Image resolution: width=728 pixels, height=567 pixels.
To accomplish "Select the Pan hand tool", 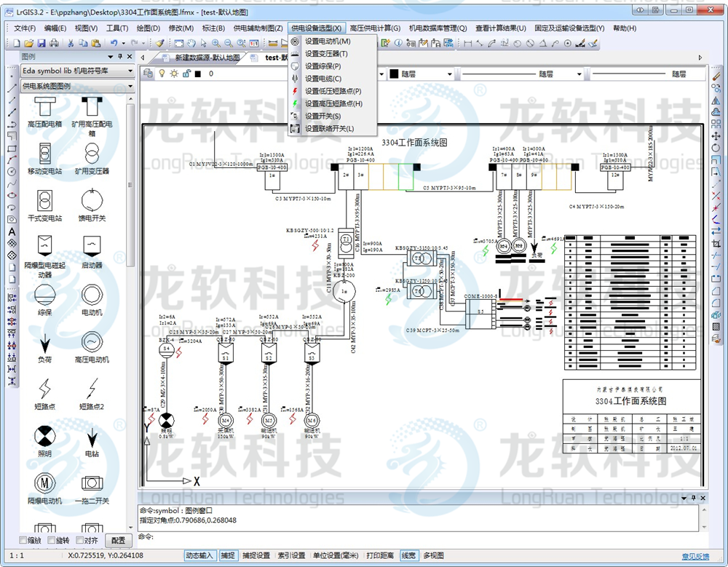I will pos(191,44).
